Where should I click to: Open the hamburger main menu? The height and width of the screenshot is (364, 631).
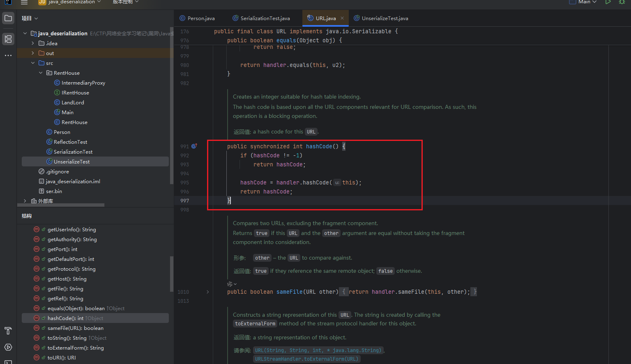pos(24,2)
